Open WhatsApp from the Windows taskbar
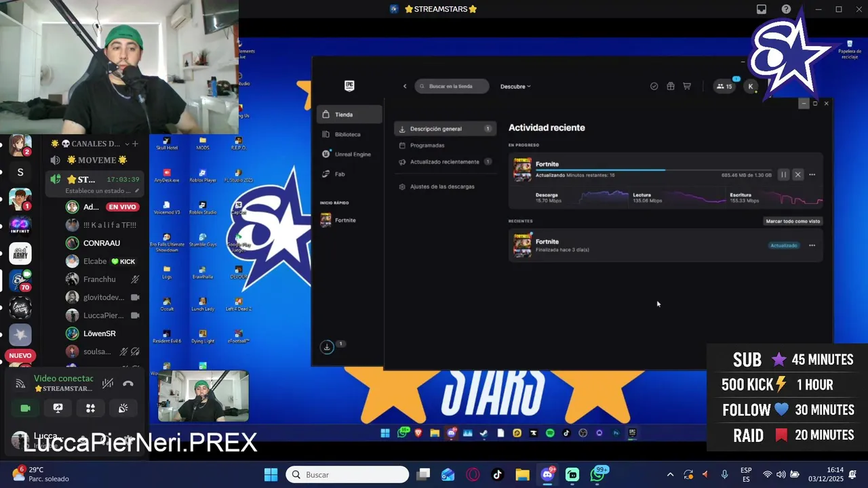The height and width of the screenshot is (488, 868). tap(597, 474)
